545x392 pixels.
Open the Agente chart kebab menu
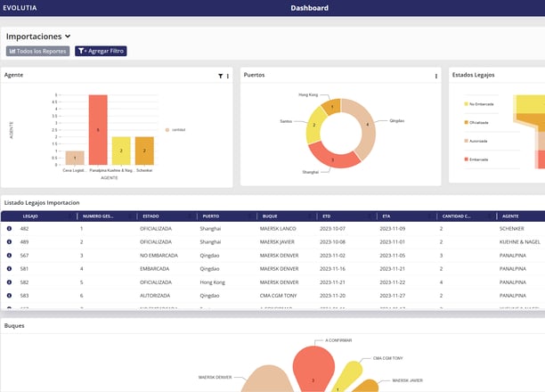pyautogui.click(x=228, y=76)
